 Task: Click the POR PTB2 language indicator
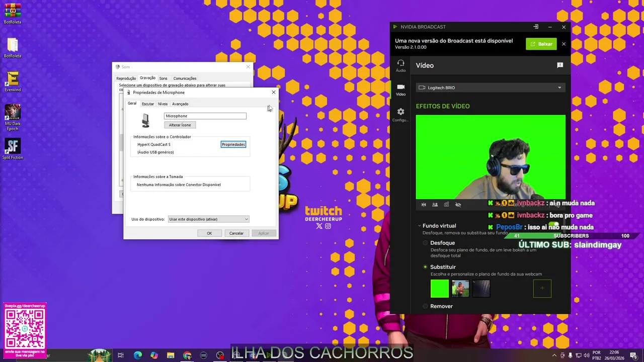pos(597,355)
